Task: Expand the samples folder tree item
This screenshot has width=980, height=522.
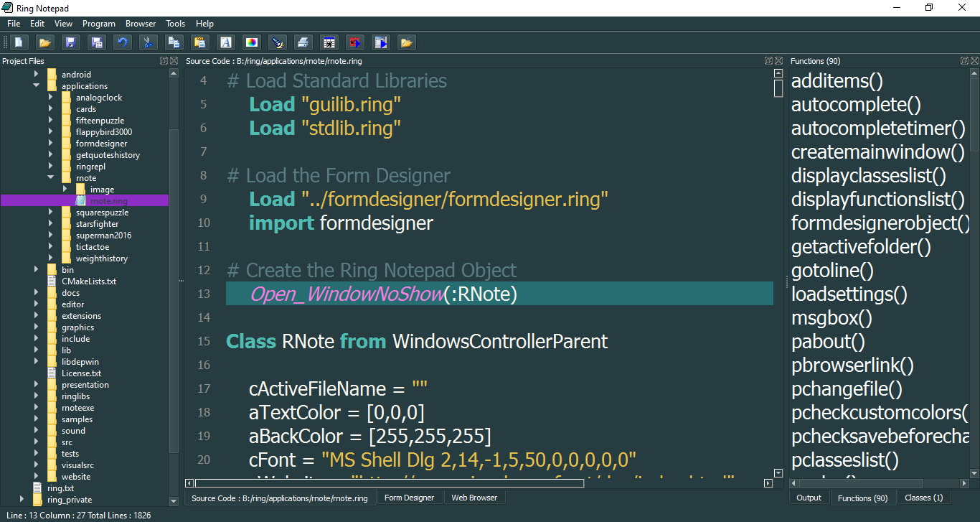Action: pyautogui.click(x=37, y=419)
